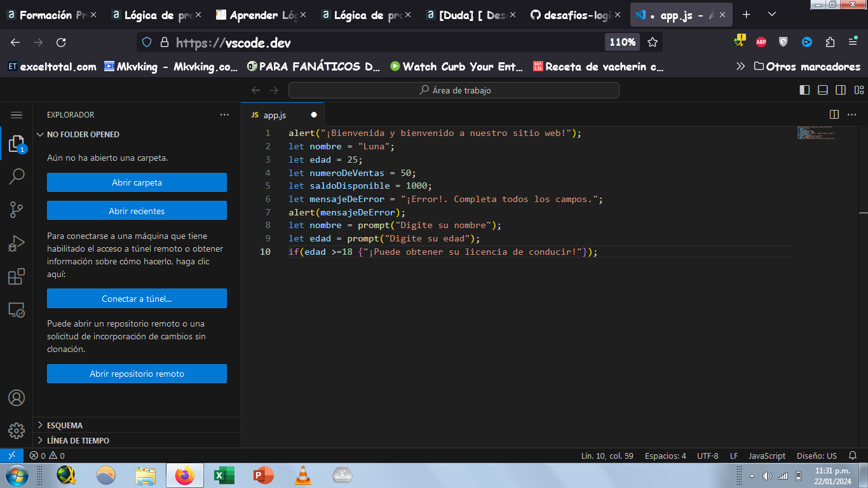Click the Conectar a túnel button
Viewport: 868px width, 488px height.
137,299
